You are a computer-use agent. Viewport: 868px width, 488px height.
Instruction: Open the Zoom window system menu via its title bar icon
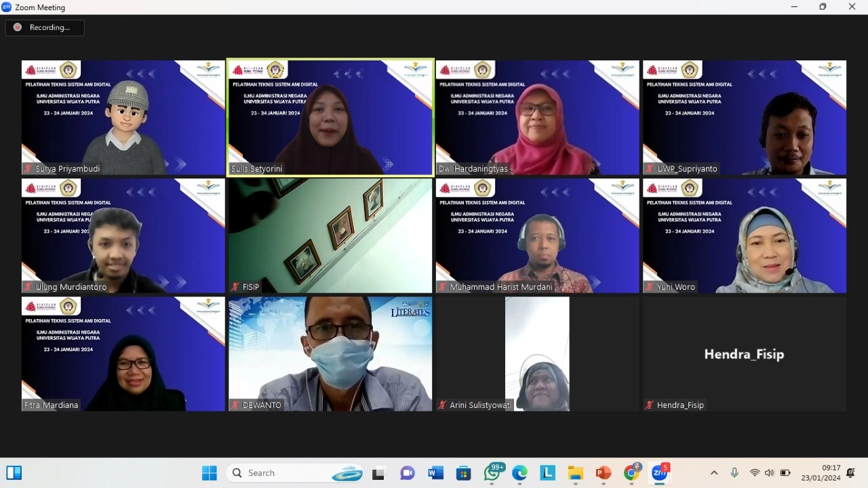tap(7, 7)
